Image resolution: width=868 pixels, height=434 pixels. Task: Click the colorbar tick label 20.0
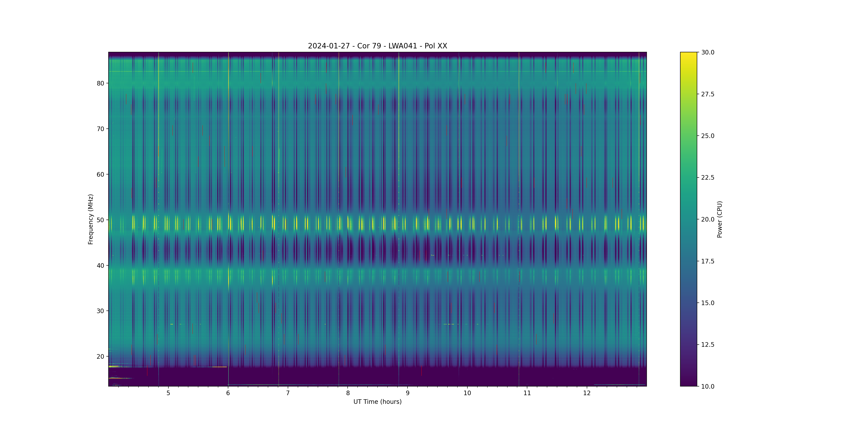[x=708, y=219]
